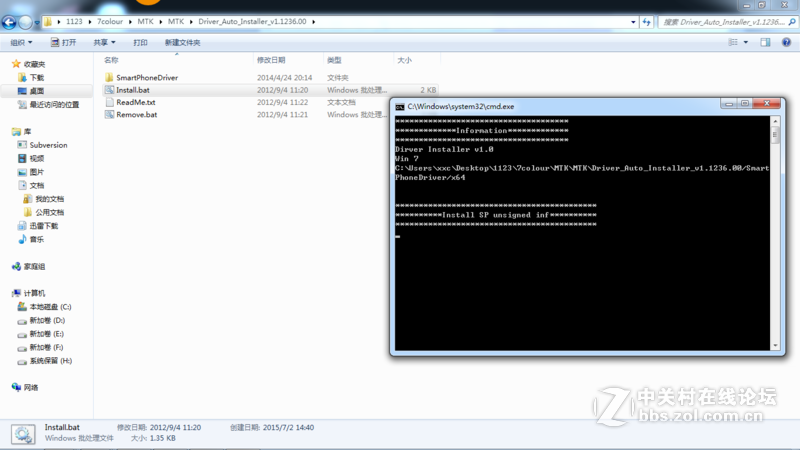The image size is (800, 450).
Task: Select 下载 under favorites
Action: pyautogui.click(x=37, y=78)
